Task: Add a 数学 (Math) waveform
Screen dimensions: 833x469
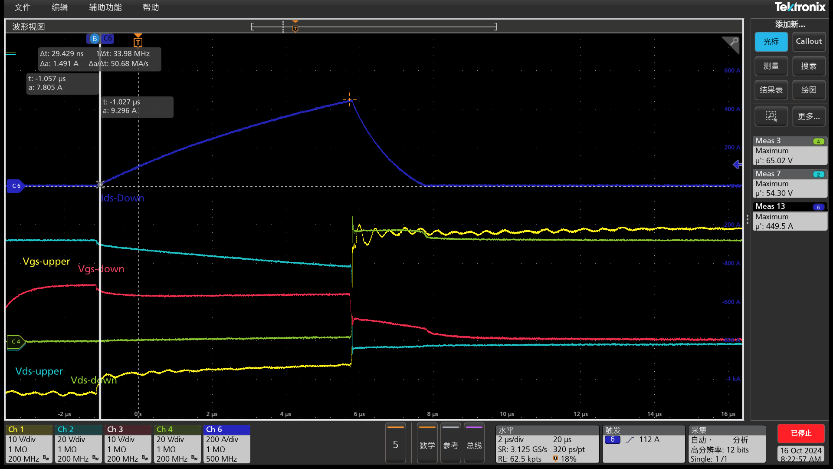Action: pyautogui.click(x=427, y=444)
